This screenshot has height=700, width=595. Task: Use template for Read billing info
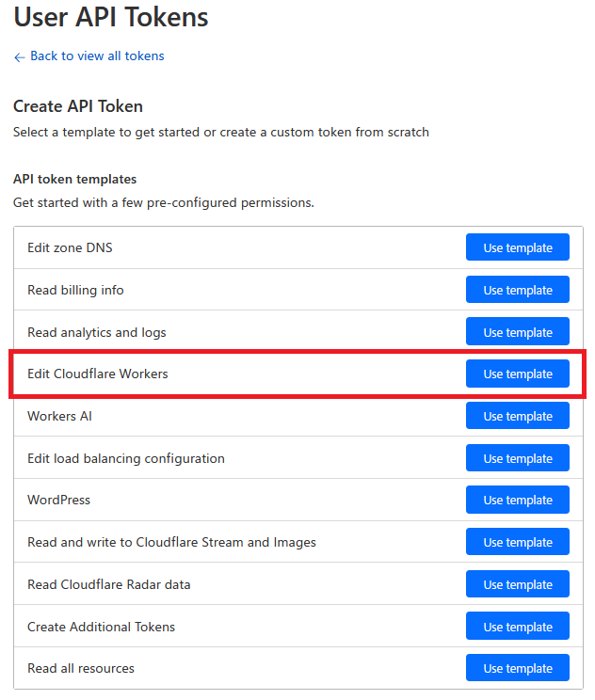click(517, 290)
